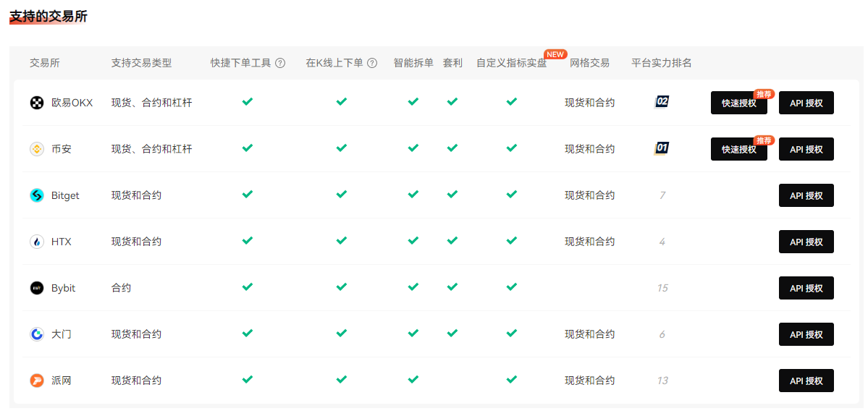This screenshot has height=416, width=868.
Task: Click the OKX exchange logo icon
Action: click(36, 102)
